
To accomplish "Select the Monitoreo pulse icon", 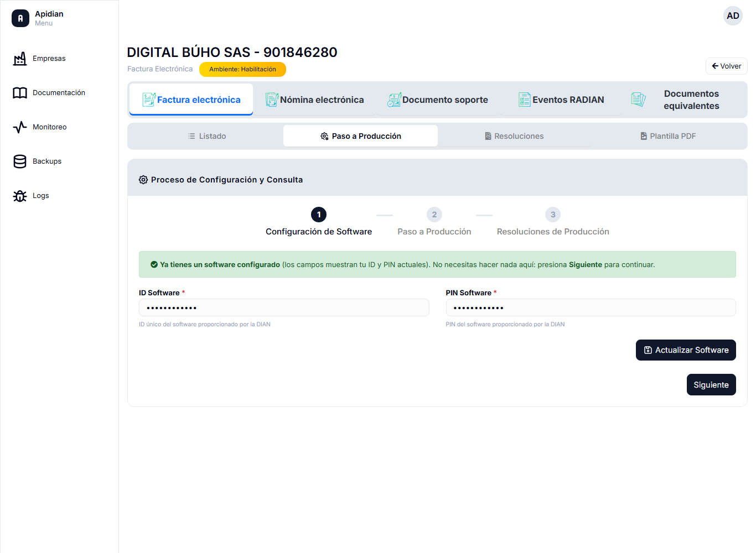I will (20, 127).
